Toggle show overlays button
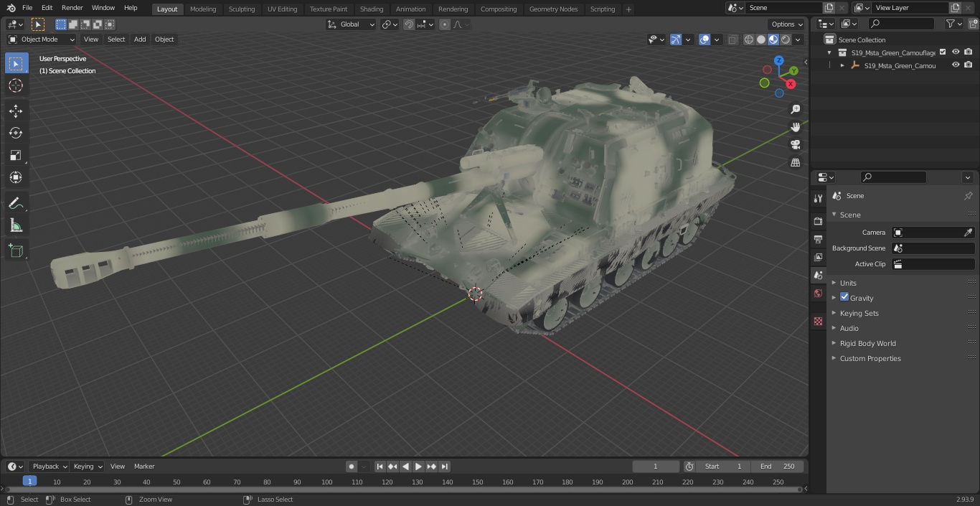 705,39
